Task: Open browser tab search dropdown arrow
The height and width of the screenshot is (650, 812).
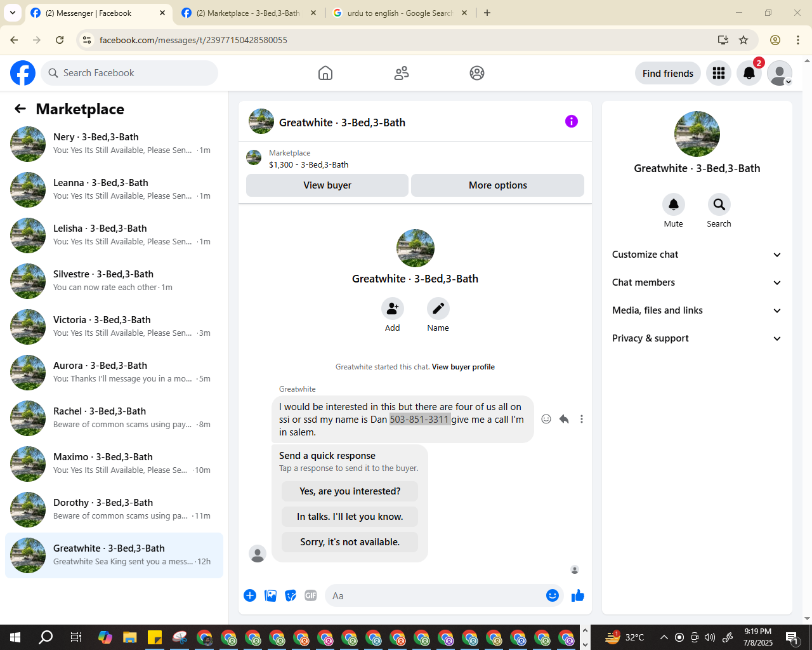Action: click(13, 13)
